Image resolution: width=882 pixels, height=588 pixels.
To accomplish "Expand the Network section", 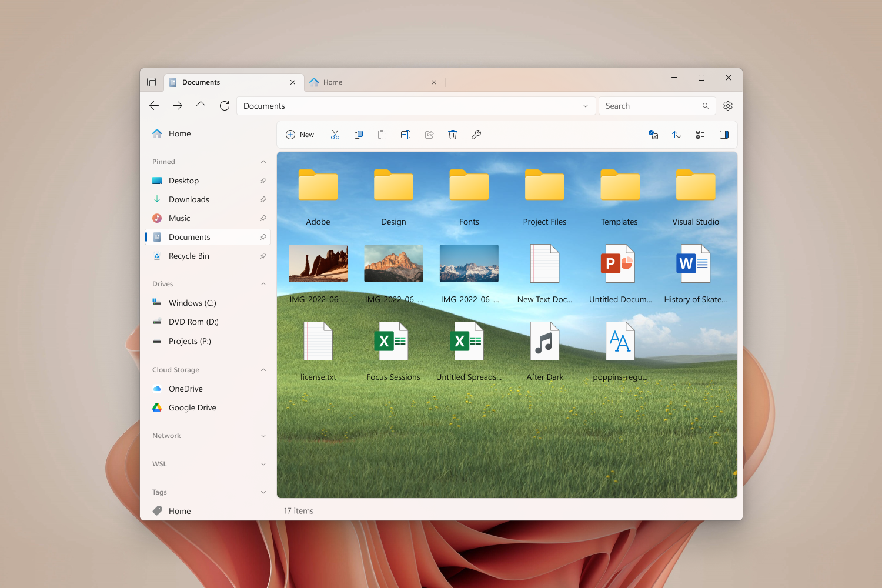I will point(263,435).
